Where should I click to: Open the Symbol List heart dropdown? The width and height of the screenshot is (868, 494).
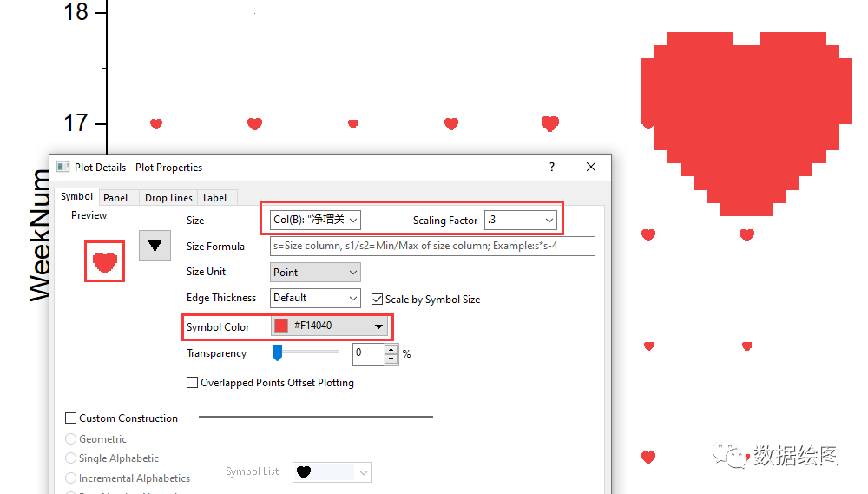(x=332, y=472)
